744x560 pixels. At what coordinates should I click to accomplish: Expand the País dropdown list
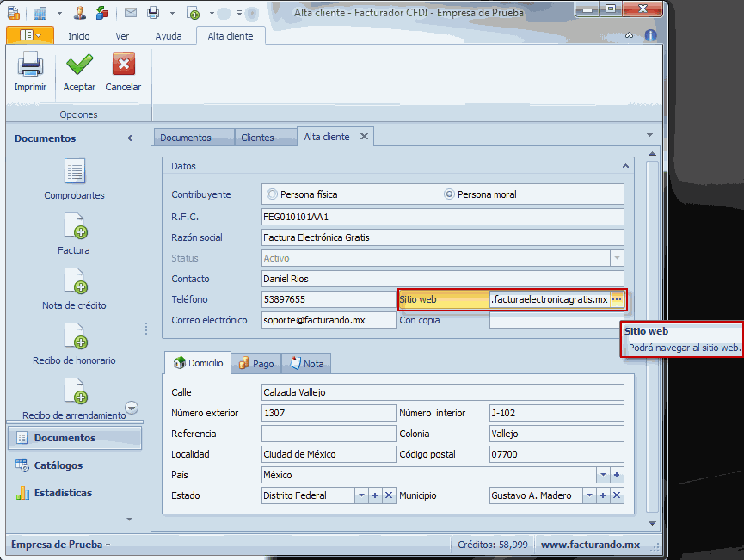[602, 475]
